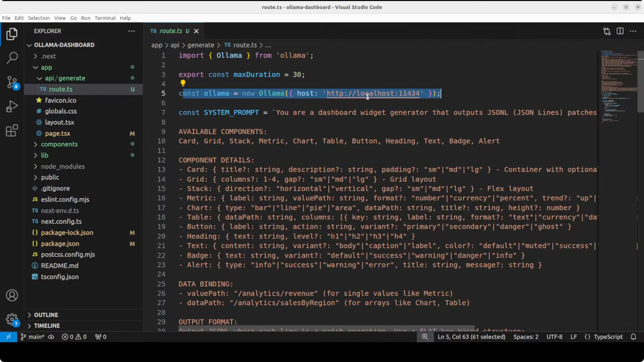Select README.md in the Explorer
The width and height of the screenshot is (644, 362).
(60, 266)
